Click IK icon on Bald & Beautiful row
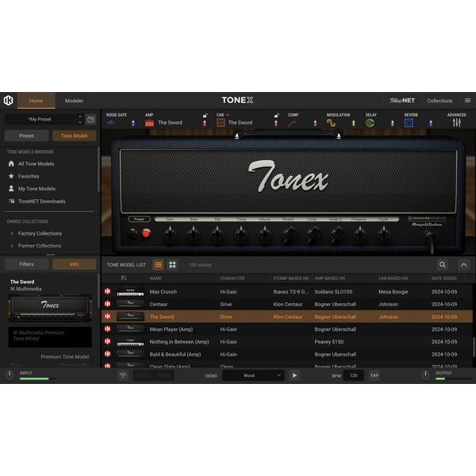This screenshot has width=476, height=476. (107, 354)
